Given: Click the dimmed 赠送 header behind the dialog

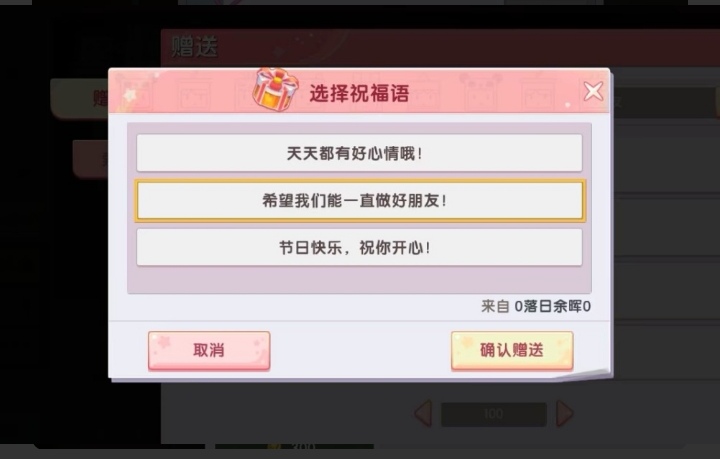Looking at the screenshot, I should [x=195, y=46].
